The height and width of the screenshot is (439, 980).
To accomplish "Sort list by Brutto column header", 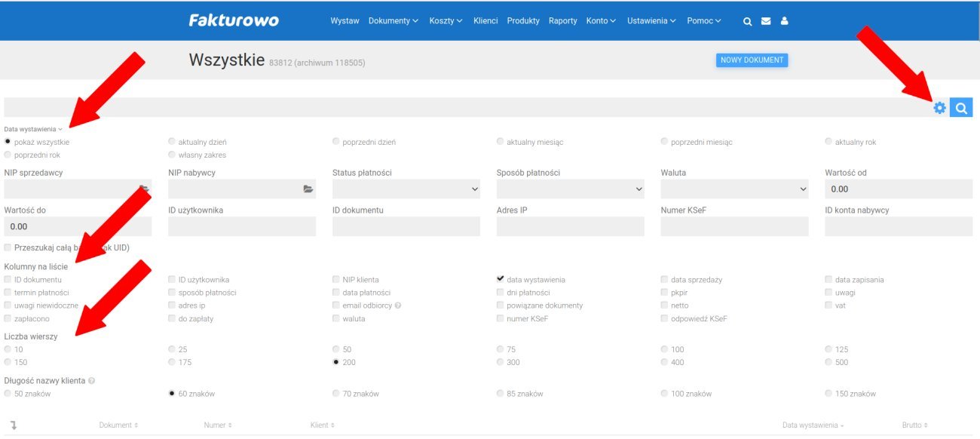I will (x=914, y=425).
